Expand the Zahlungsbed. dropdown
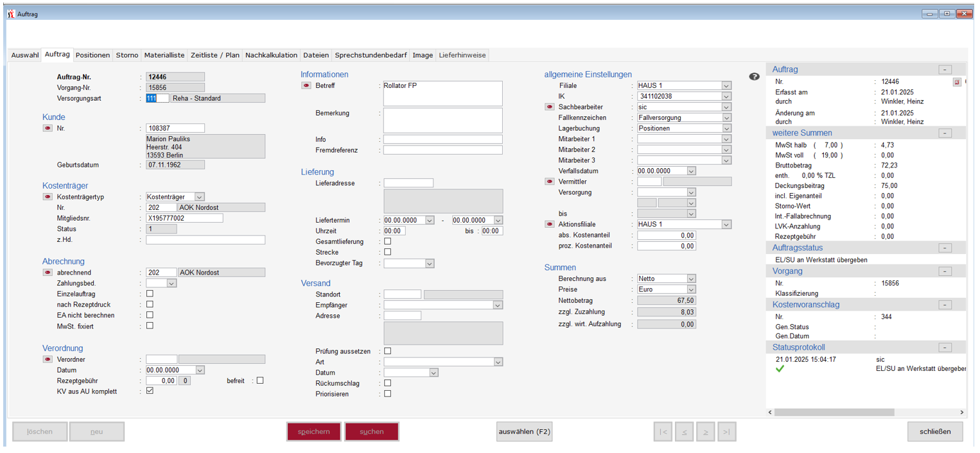This screenshot has height=453, width=980. pos(171,283)
